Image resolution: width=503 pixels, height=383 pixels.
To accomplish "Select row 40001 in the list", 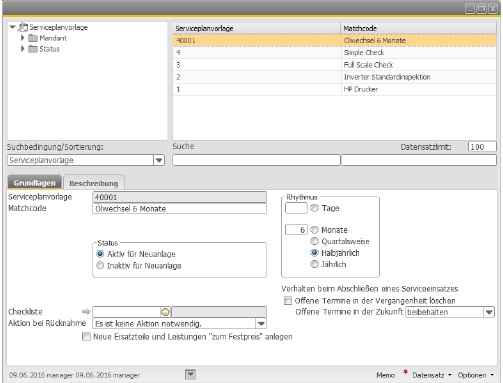I will [334, 40].
